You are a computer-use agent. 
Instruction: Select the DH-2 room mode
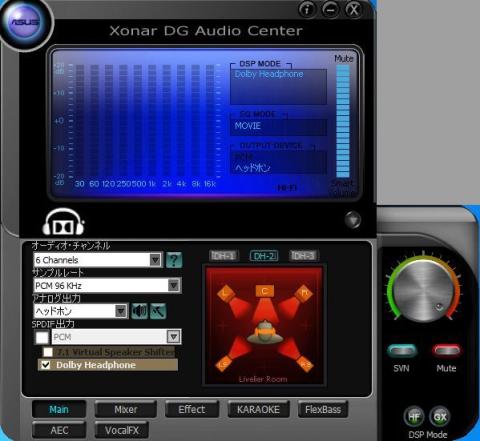click(x=264, y=256)
